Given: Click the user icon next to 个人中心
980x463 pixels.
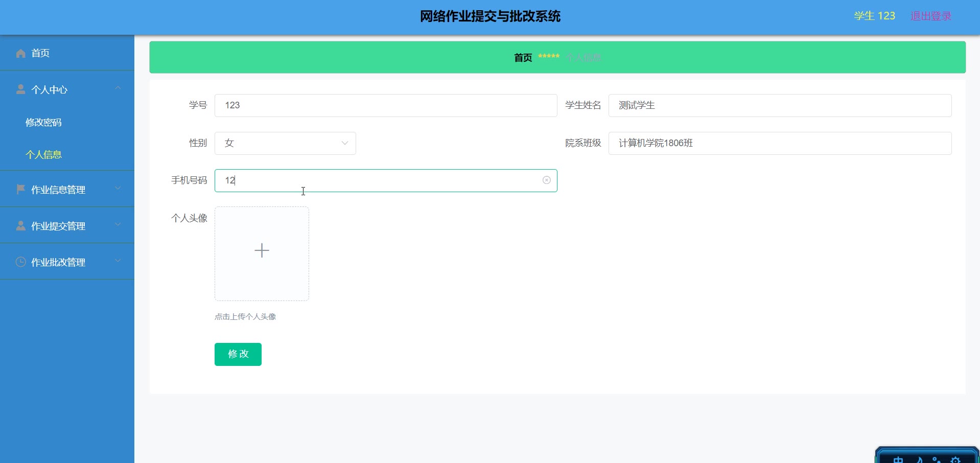Looking at the screenshot, I should click(21, 89).
